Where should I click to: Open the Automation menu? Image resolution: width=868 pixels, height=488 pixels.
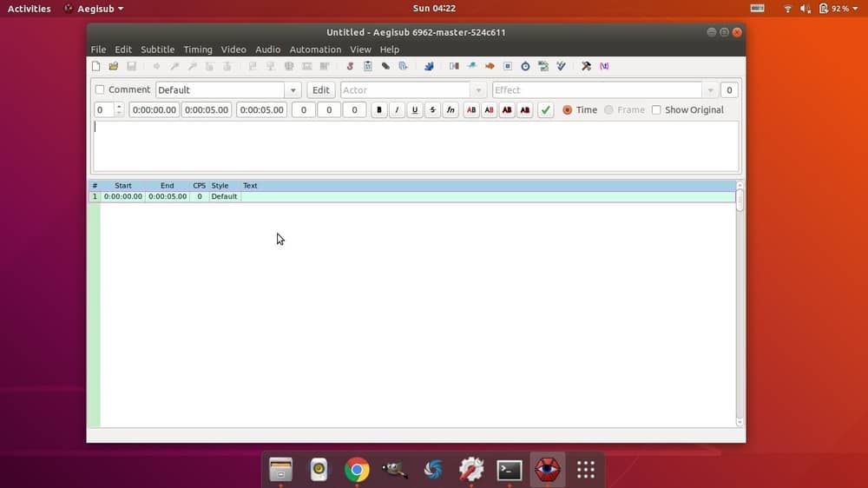[x=315, y=49]
